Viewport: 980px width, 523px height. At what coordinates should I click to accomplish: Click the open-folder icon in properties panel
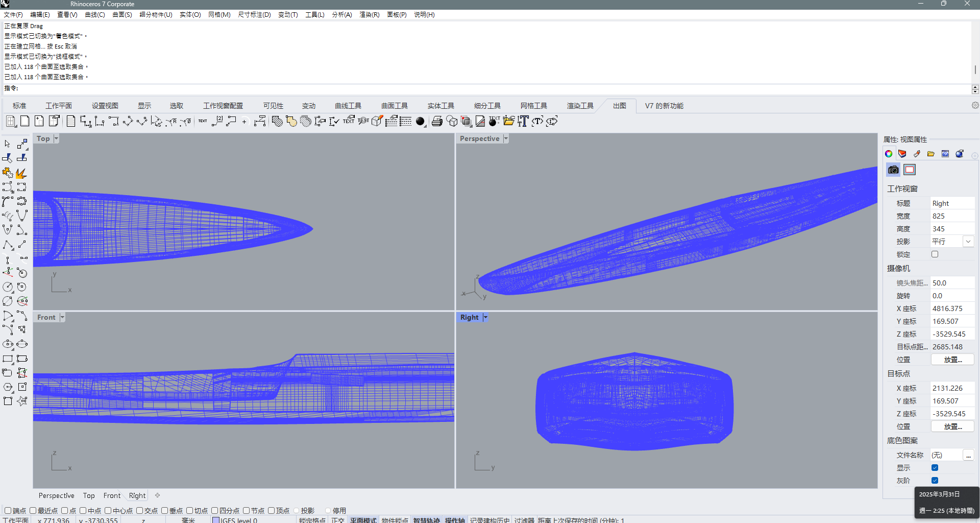pos(931,154)
